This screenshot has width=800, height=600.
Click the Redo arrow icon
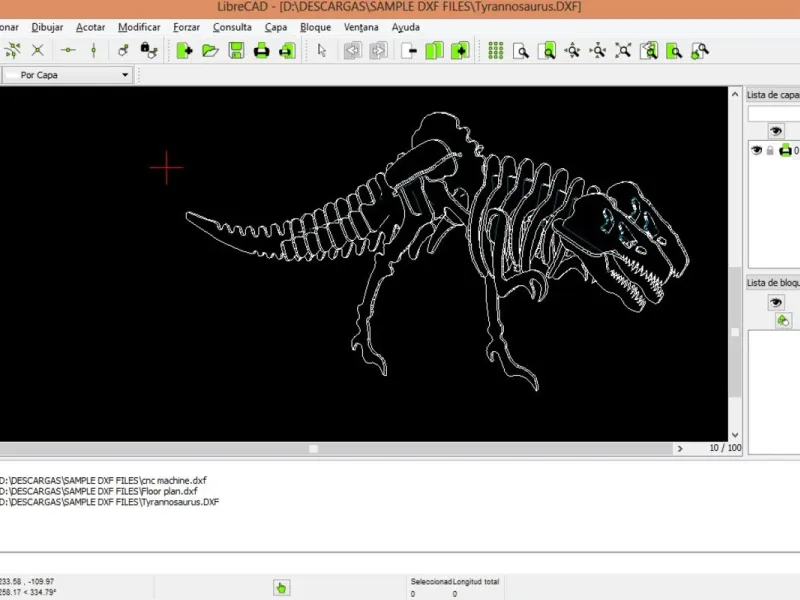(378, 51)
